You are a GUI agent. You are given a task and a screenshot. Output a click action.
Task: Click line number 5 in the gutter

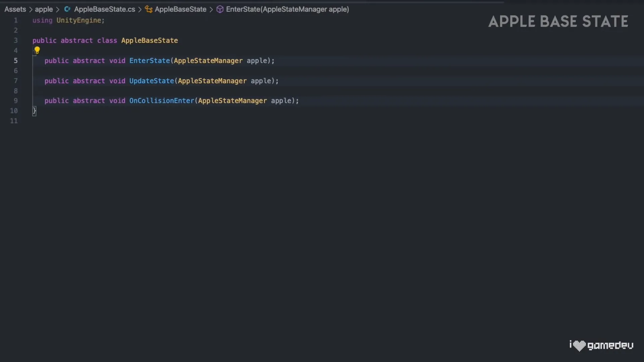pos(15,61)
